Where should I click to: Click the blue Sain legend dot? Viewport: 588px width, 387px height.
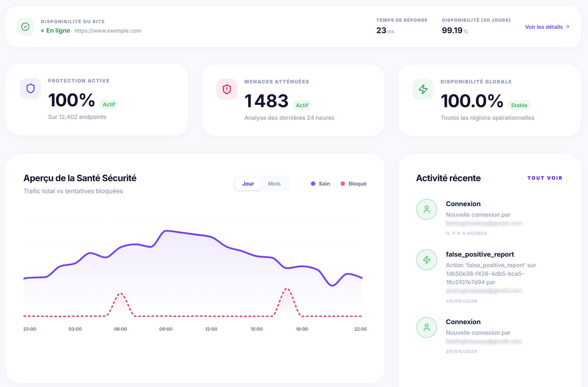pos(313,184)
